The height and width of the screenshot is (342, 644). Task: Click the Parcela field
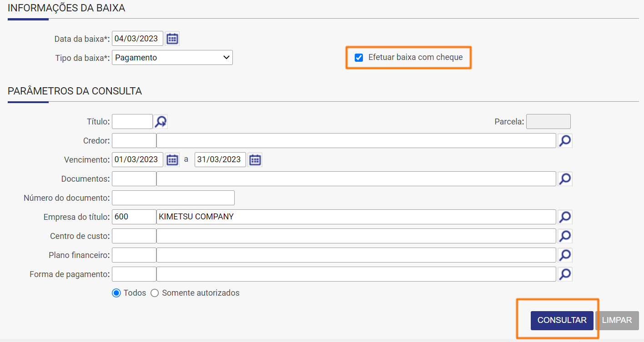tap(548, 122)
